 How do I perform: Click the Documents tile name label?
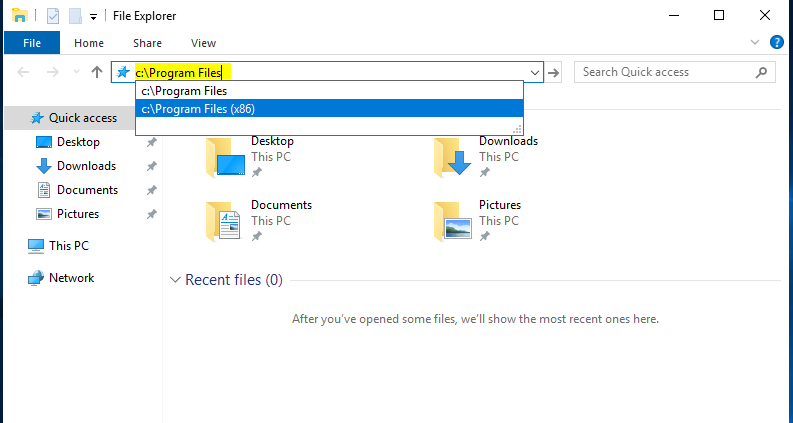281,205
